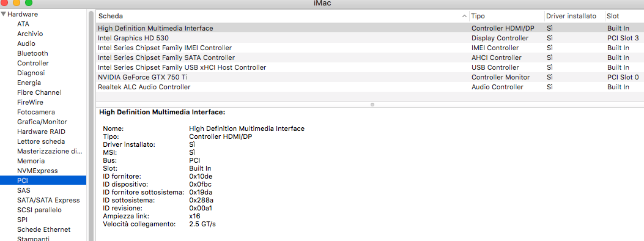Select Diagnosi in the sidebar

31,73
